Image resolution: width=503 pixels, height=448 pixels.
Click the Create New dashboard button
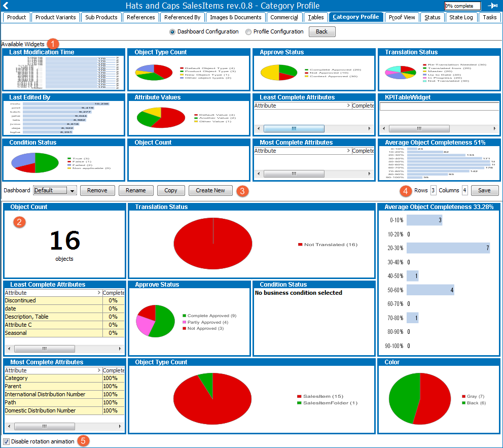coord(210,190)
